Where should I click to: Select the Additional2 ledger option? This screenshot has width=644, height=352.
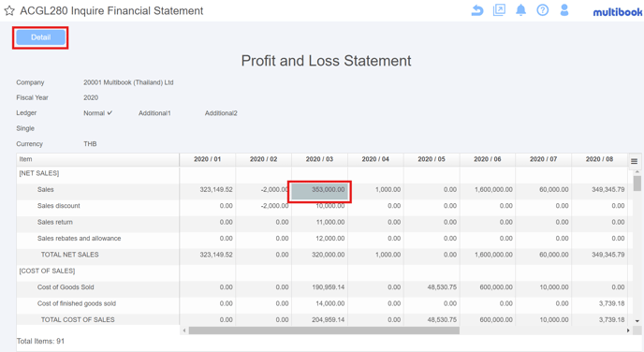click(x=221, y=113)
